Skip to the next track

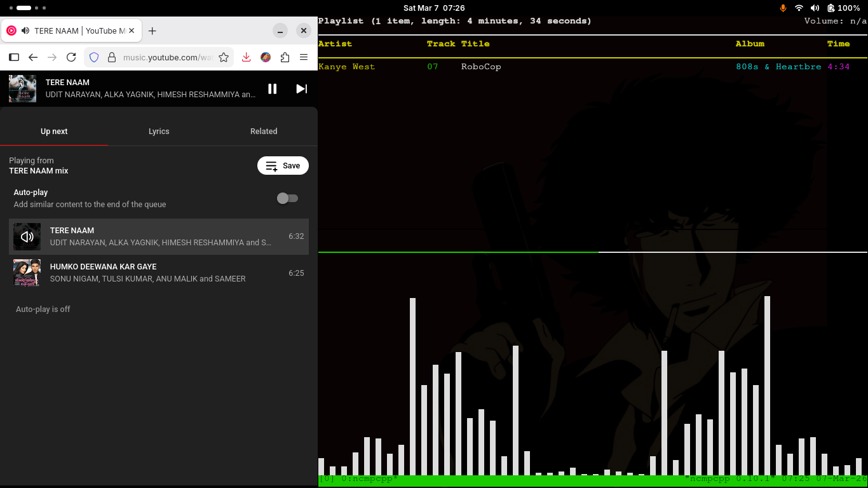302,89
